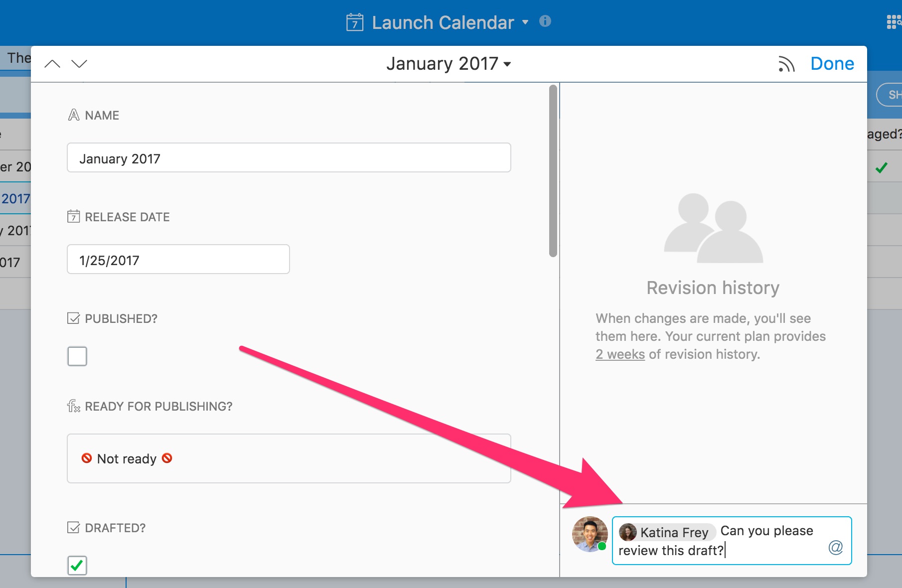Uncheck the Drafted? checkbox

coord(77,565)
